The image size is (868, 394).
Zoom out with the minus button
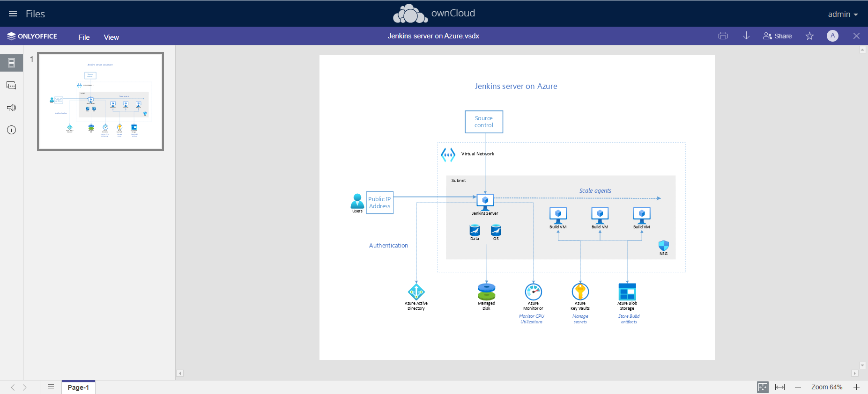click(x=798, y=387)
